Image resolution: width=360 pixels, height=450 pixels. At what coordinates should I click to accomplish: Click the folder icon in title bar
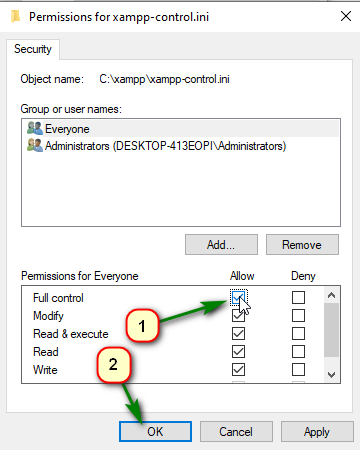tap(16, 16)
